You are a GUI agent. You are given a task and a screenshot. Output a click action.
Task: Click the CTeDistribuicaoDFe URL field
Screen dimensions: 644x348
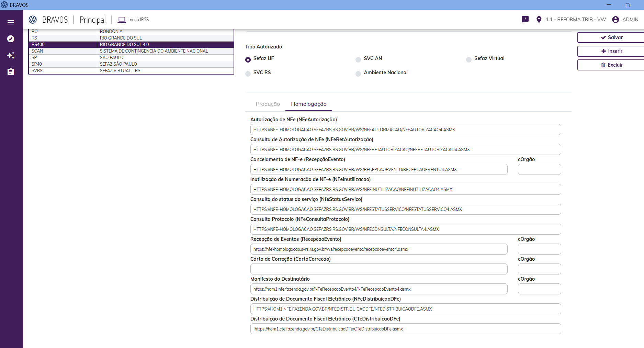pyautogui.click(x=406, y=329)
